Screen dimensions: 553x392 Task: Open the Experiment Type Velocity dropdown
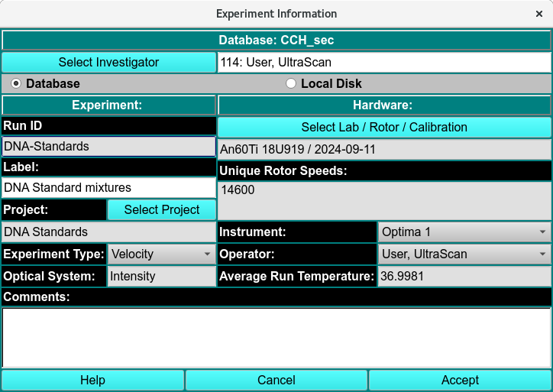click(161, 254)
